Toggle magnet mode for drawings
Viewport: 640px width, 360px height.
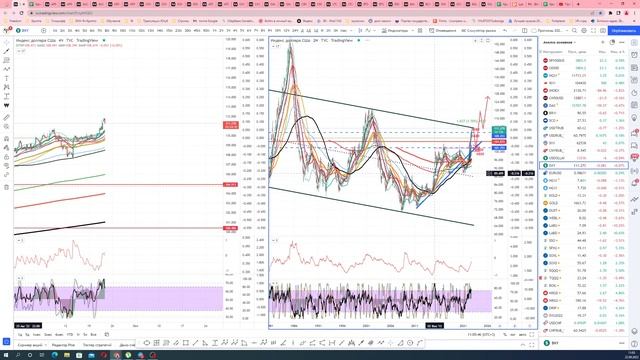point(7,139)
